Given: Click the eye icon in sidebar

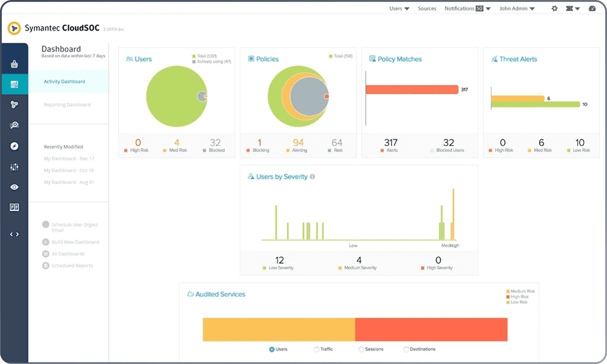Looking at the screenshot, I should pos(14,187).
